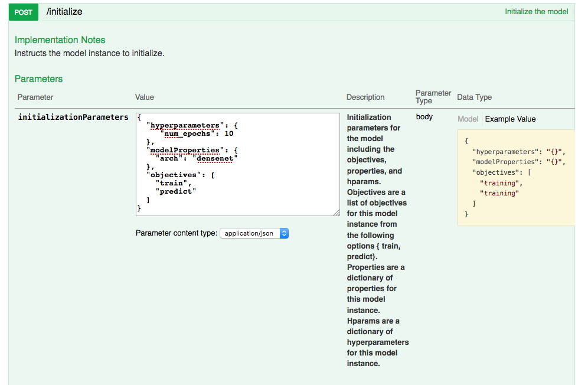Open the /initialize endpoint path link
The height and width of the screenshot is (385, 588).
coord(64,12)
